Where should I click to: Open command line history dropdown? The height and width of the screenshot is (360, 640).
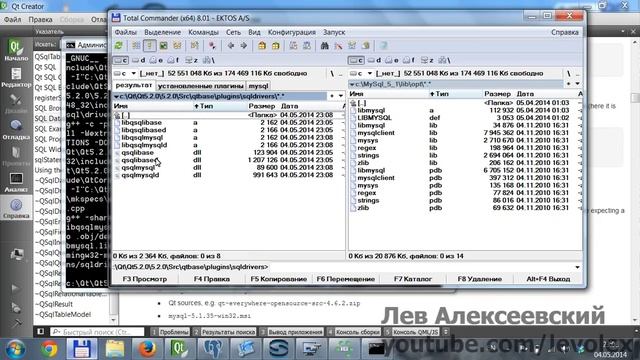[578, 267]
